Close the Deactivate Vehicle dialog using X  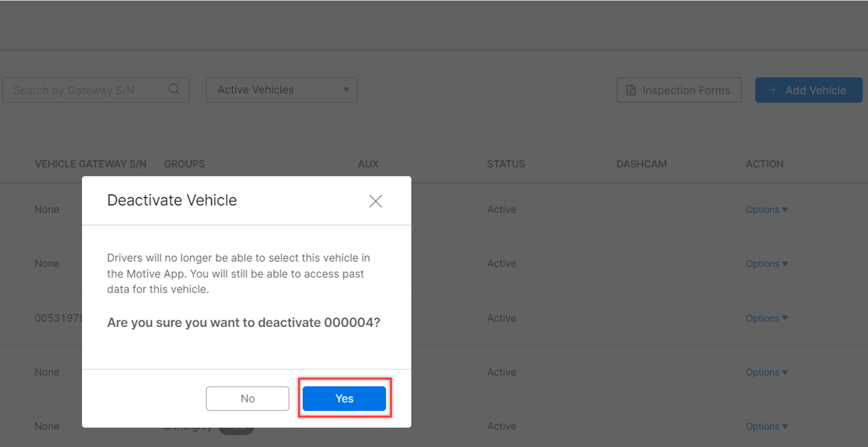click(376, 201)
